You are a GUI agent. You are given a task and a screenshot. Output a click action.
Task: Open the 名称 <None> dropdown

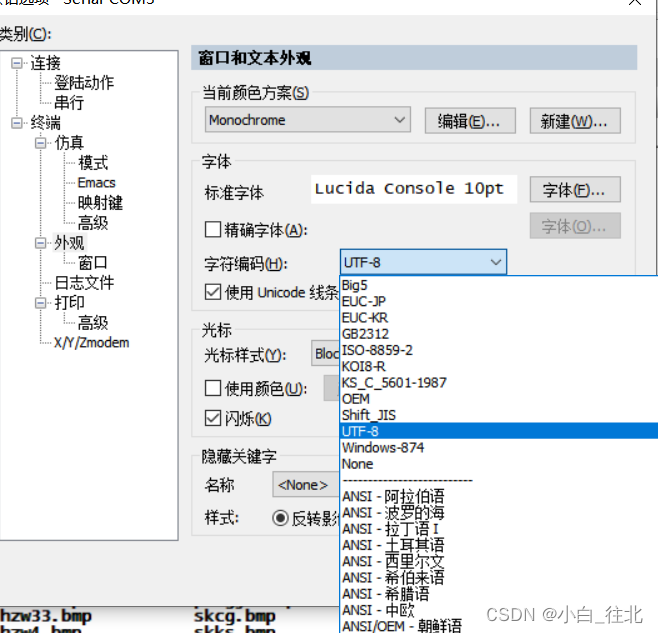click(x=306, y=485)
